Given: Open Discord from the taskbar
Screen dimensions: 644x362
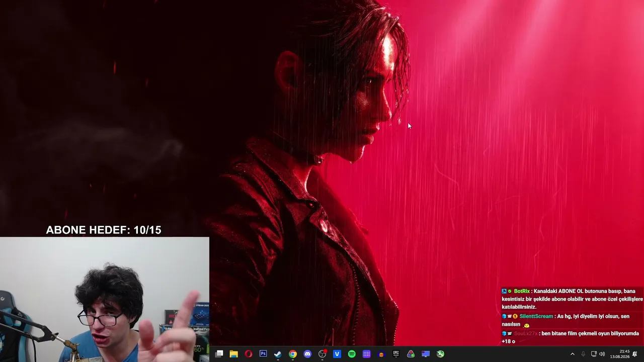Looking at the screenshot, I should click(307, 354).
